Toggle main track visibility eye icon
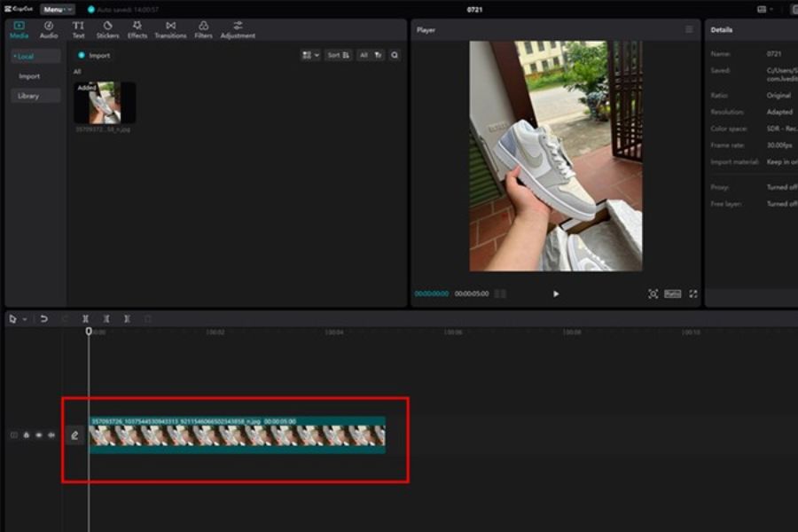The width and height of the screenshot is (798, 532). tap(39, 435)
